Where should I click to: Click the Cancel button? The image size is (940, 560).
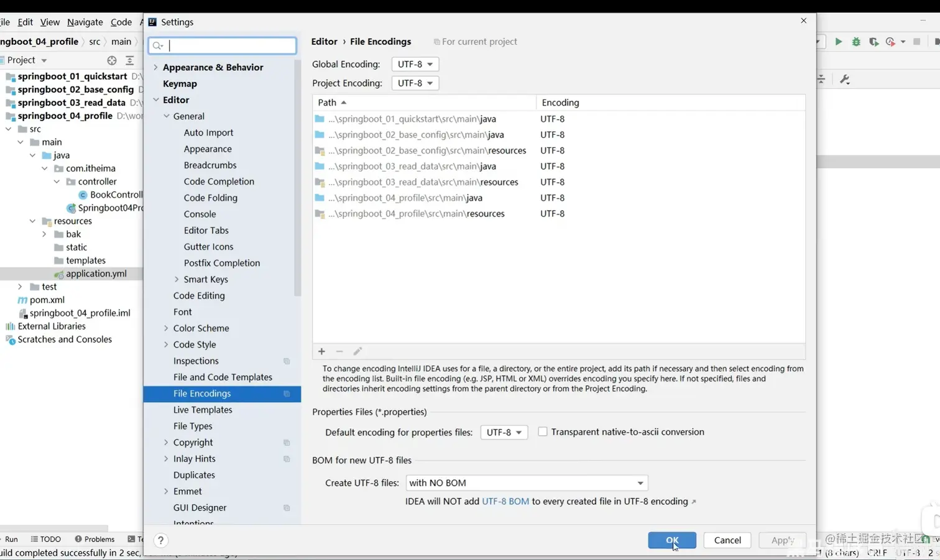(x=727, y=540)
